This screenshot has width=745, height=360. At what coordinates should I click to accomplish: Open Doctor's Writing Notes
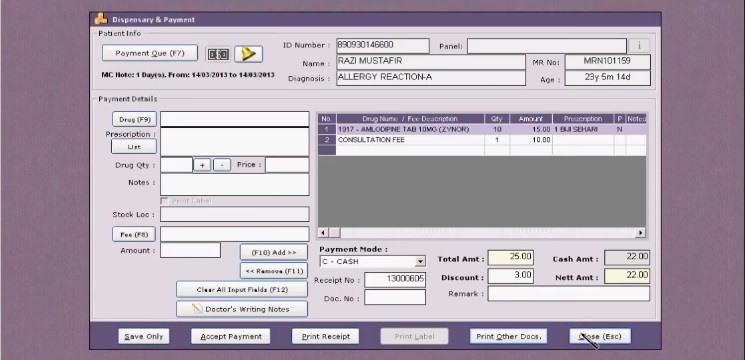(x=242, y=309)
